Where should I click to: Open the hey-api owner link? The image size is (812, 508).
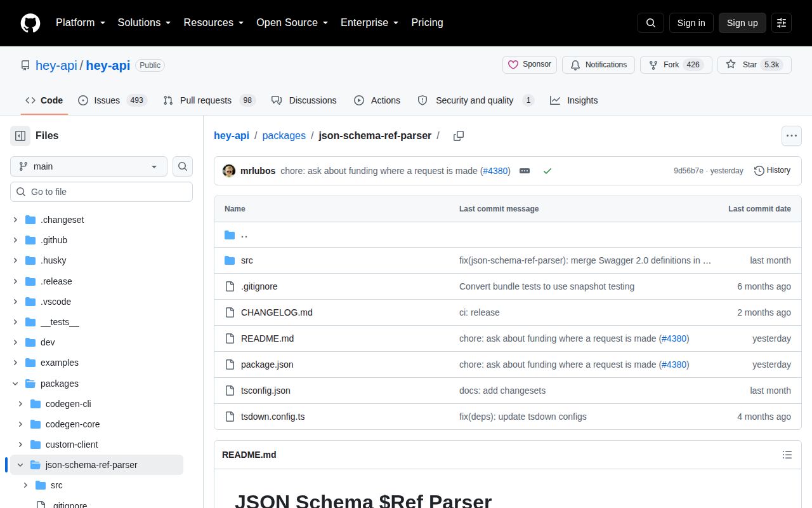56,65
